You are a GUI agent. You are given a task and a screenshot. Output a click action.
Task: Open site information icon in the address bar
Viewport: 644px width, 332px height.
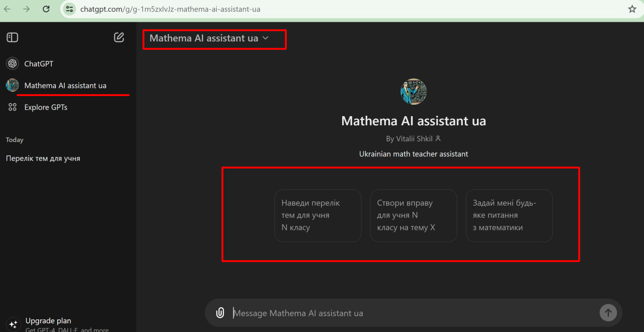(x=70, y=9)
